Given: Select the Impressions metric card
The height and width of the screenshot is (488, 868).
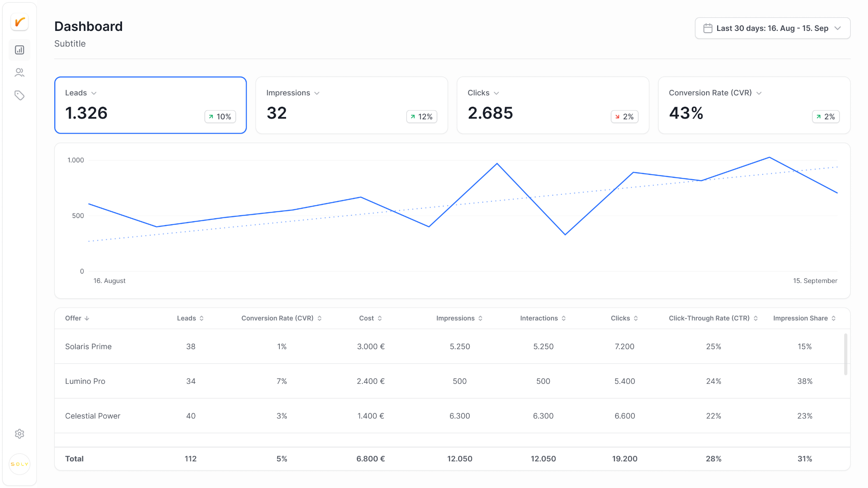Looking at the screenshot, I should pyautogui.click(x=352, y=105).
